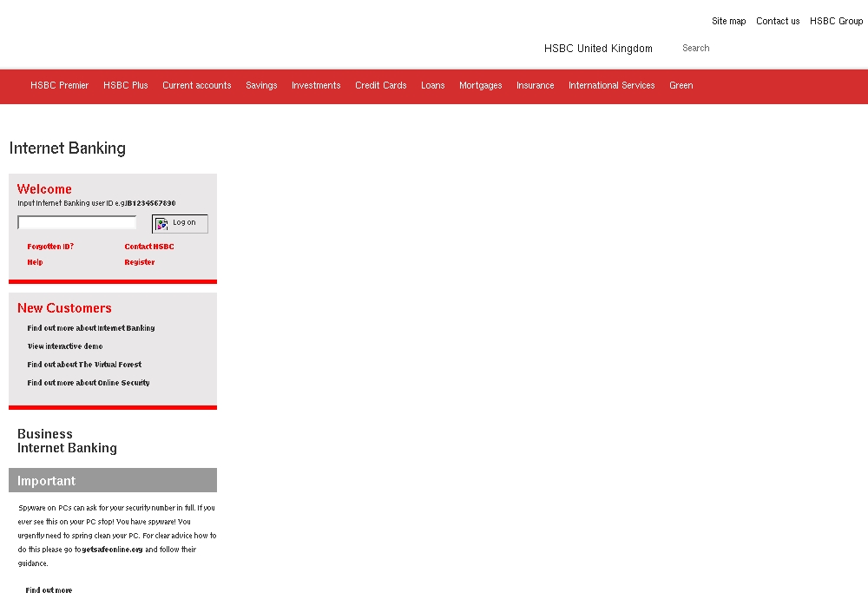Open the HSBC Plus menu
This screenshot has height=606, width=868.
click(x=125, y=85)
